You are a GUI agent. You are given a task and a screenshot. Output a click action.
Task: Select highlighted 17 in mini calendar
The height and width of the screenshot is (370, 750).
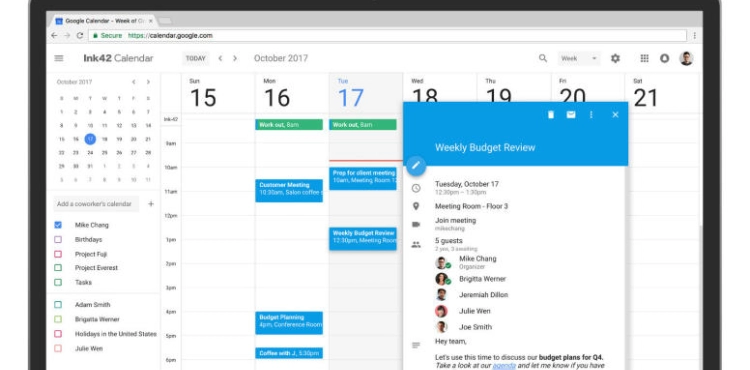pyautogui.click(x=90, y=139)
